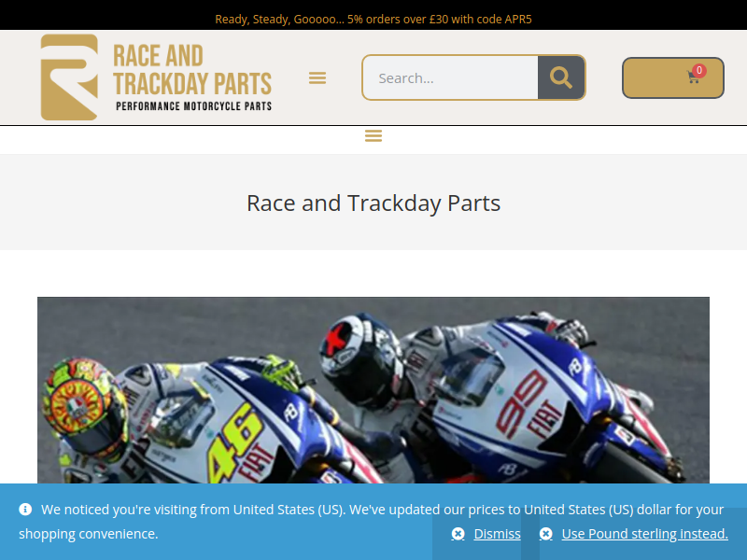Click the X icon beside Use Pound sterling
747x560 pixels.
coord(546,534)
